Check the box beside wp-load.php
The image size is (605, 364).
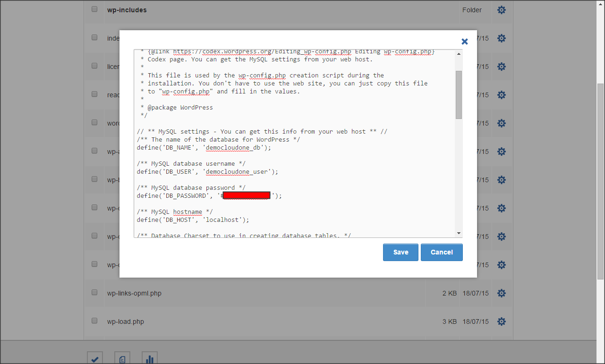pos(94,321)
